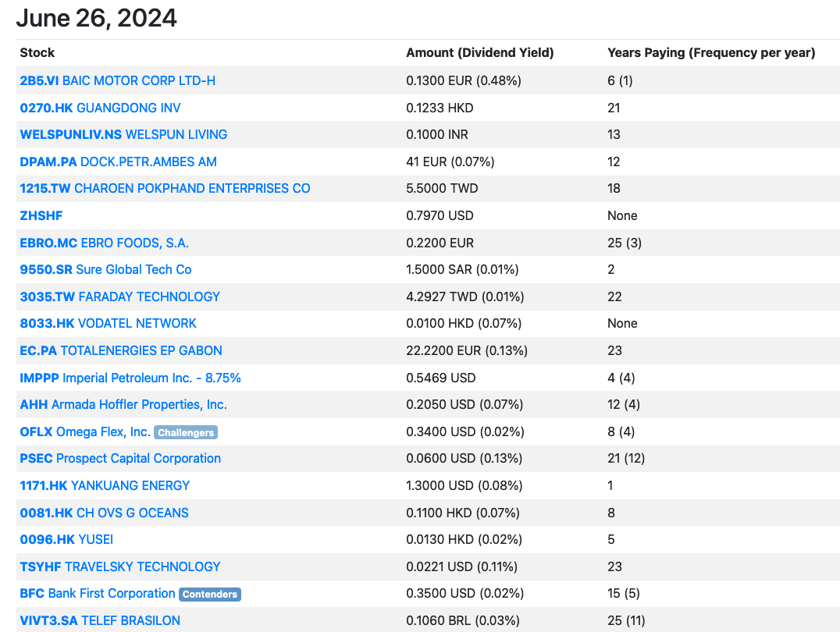Image resolution: width=840 pixels, height=632 pixels.
Task: Open 1171.HK YANKUANG ENERGY link
Action: pyautogui.click(x=105, y=486)
